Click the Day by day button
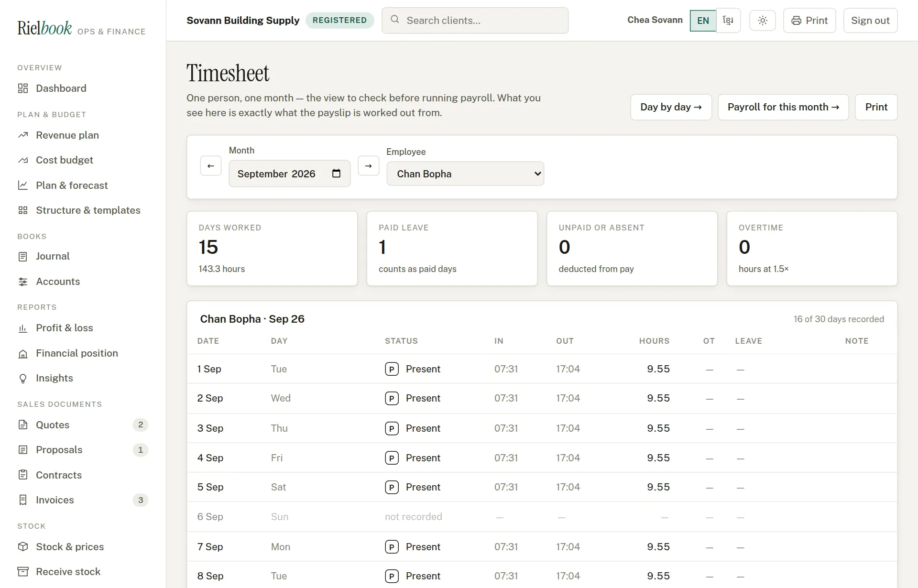Image resolution: width=918 pixels, height=588 pixels. pyautogui.click(x=671, y=107)
